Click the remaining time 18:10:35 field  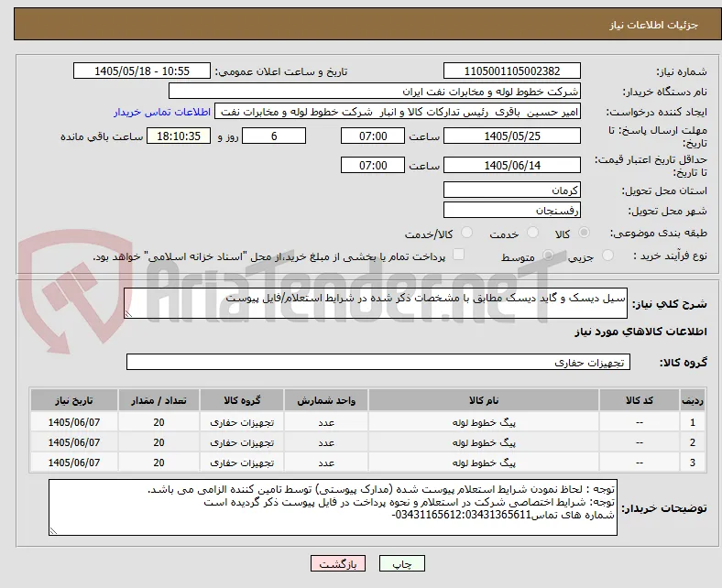point(179,136)
